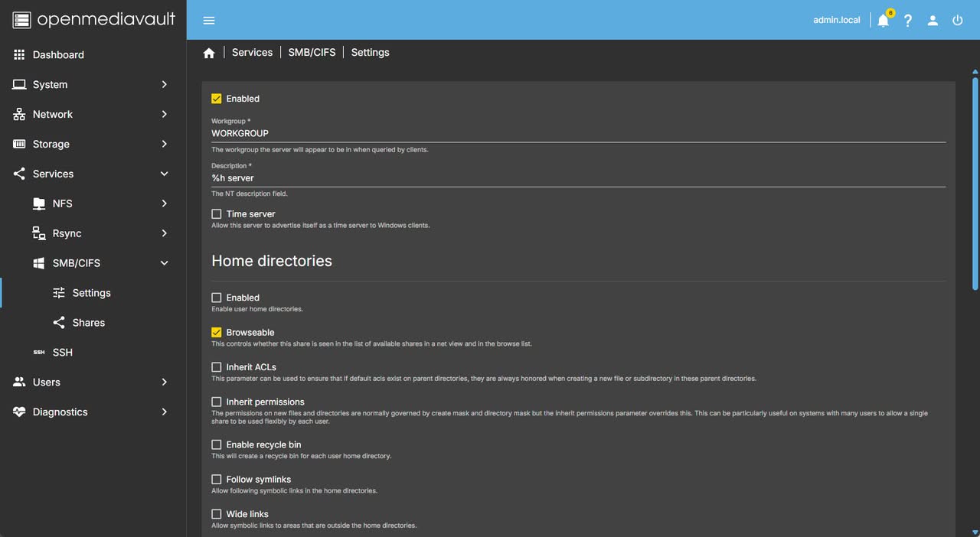
Task: Open the help question mark icon
Action: 908,21
